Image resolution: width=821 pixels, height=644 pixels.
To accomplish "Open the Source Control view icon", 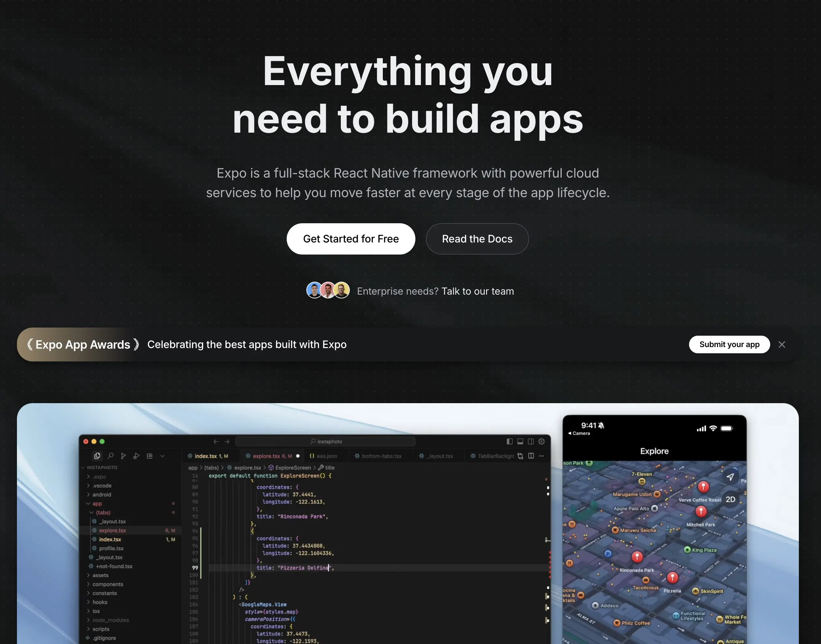I will [124, 456].
